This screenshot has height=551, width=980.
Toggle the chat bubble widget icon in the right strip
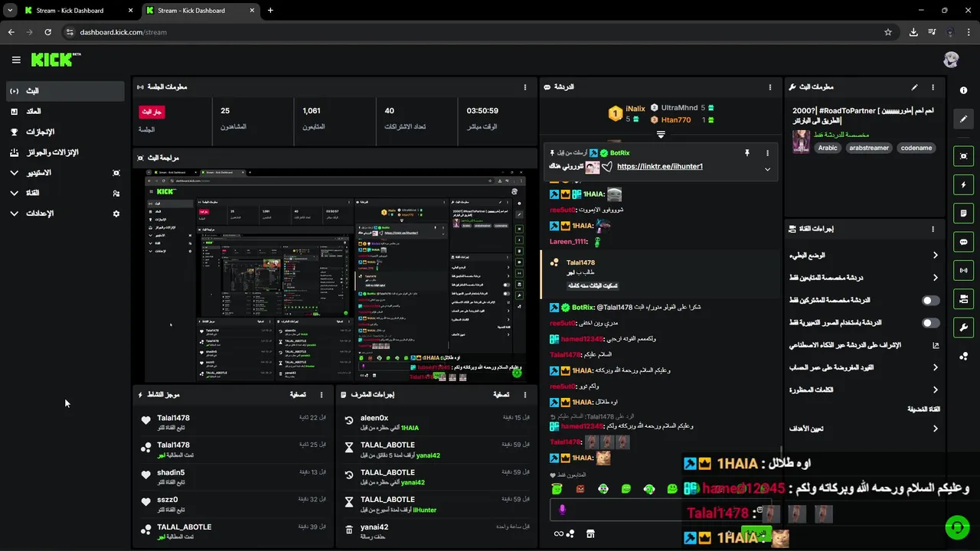[x=963, y=242]
